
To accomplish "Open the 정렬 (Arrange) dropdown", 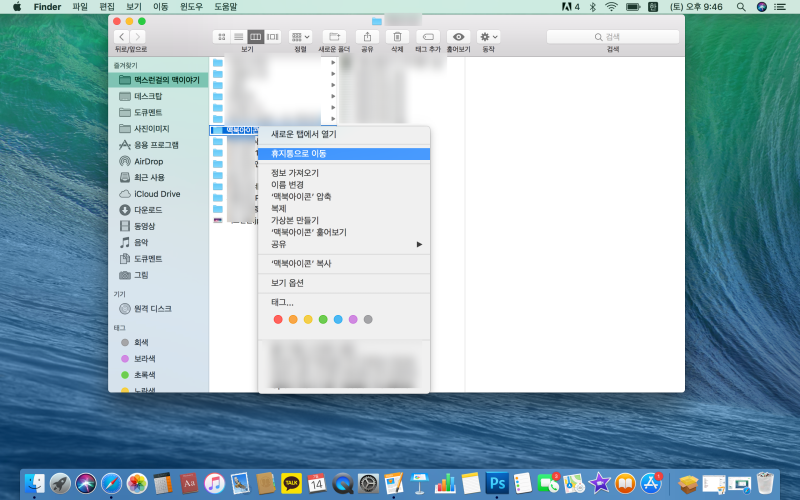I will coord(300,37).
